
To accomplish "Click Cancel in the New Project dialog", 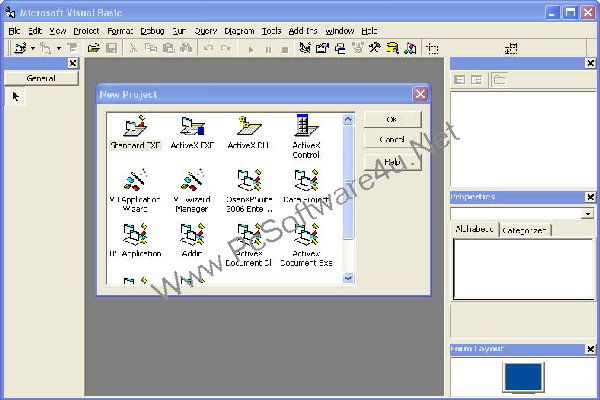I will pos(392,139).
